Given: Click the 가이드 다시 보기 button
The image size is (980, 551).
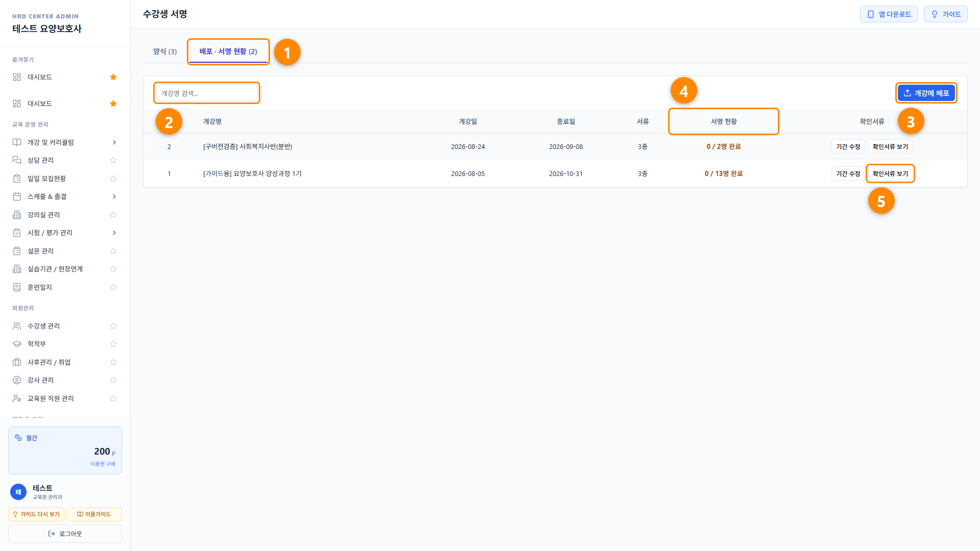Looking at the screenshot, I should coord(36,514).
